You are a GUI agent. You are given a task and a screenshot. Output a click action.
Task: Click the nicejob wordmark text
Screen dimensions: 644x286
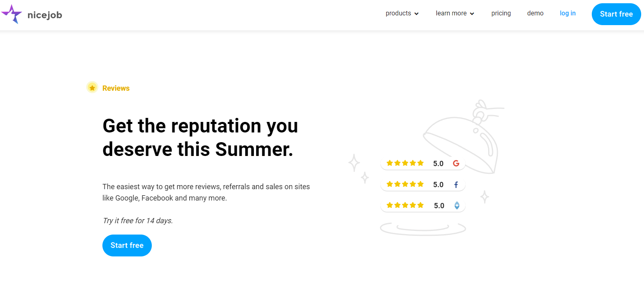coord(45,15)
